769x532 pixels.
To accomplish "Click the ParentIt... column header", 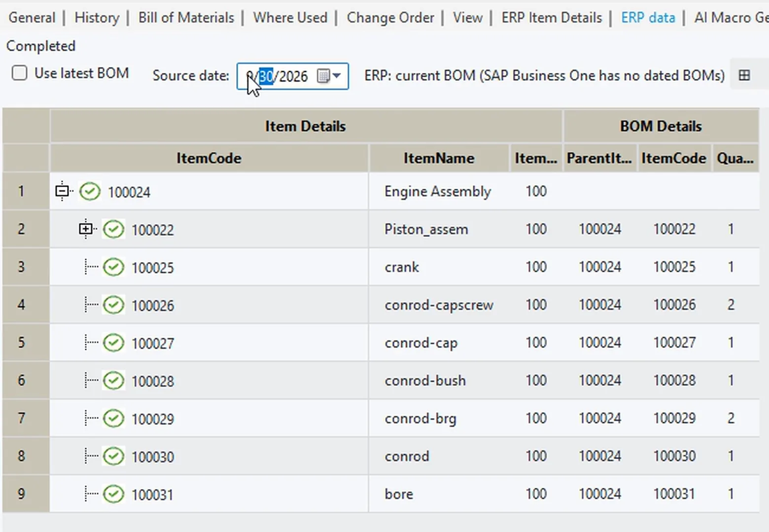I will tap(599, 158).
